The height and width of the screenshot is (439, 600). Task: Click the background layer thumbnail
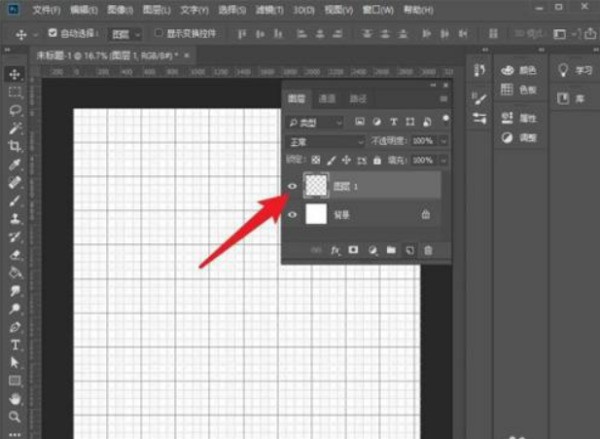pyautogui.click(x=316, y=214)
